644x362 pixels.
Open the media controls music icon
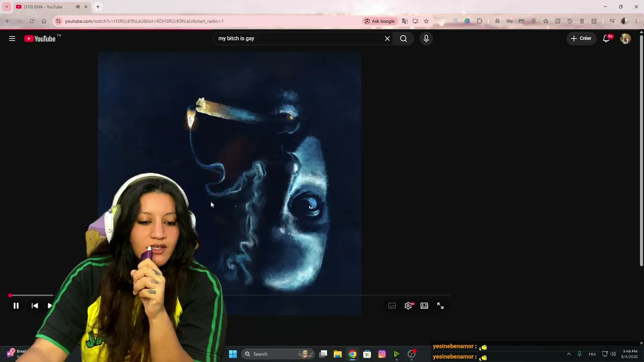(x=612, y=21)
